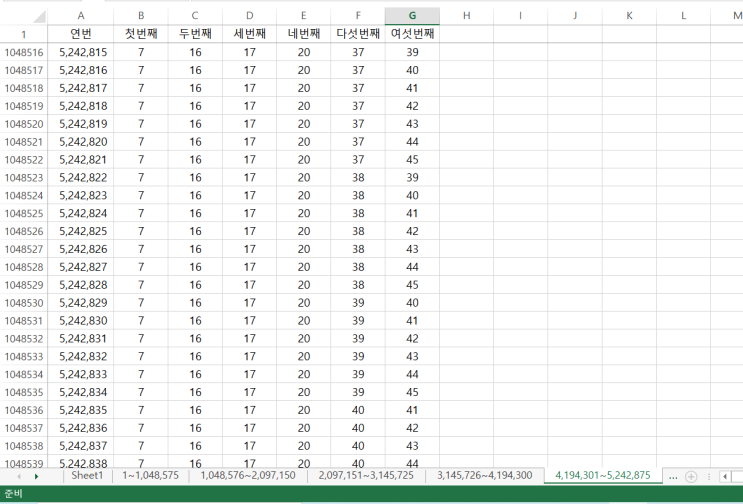This screenshot has height=504, width=743.
Task: Select column K header
Action: point(629,16)
